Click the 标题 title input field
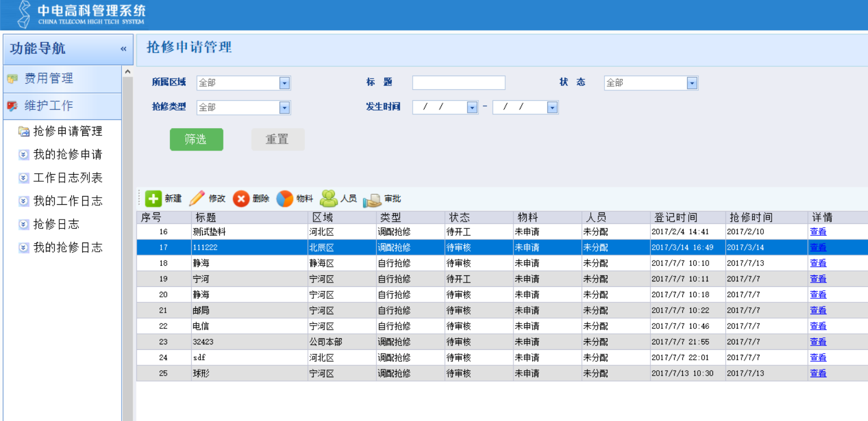Image resolution: width=868 pixels, height=421 pixels. pyautogui.click(x=459, y=83)
